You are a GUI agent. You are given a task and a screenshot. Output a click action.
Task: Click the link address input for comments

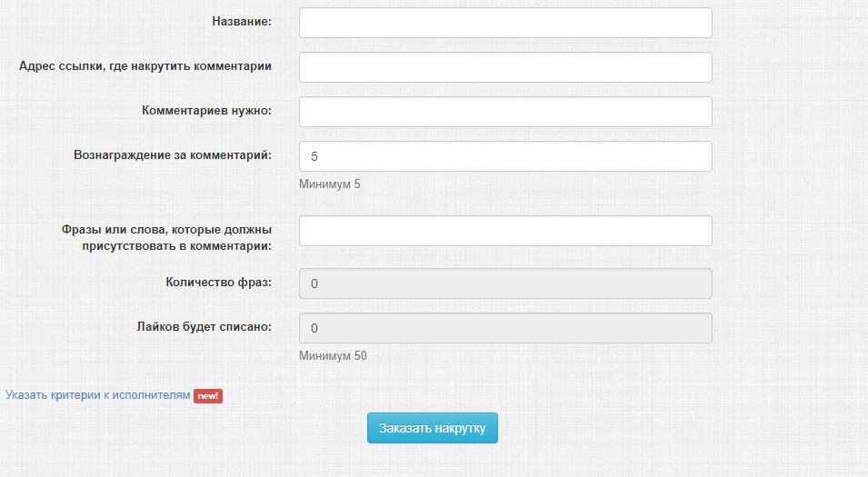tap(505, 67)
